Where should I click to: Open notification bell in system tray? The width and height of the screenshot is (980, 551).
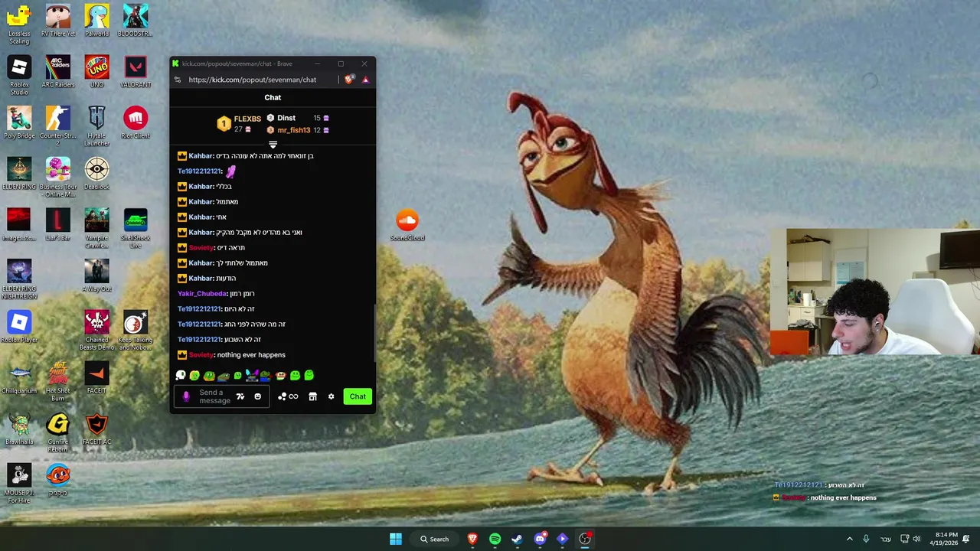point(966,539)
